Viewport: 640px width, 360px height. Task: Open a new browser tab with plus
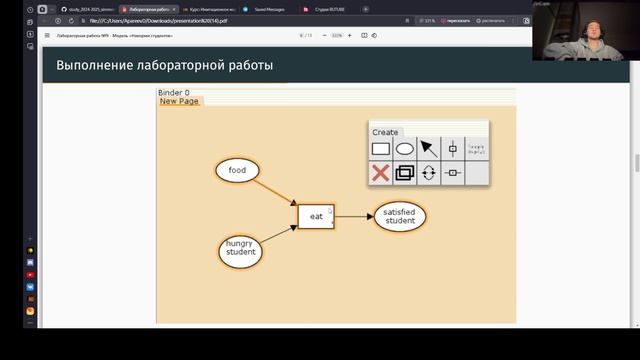(x=366, y=9)
